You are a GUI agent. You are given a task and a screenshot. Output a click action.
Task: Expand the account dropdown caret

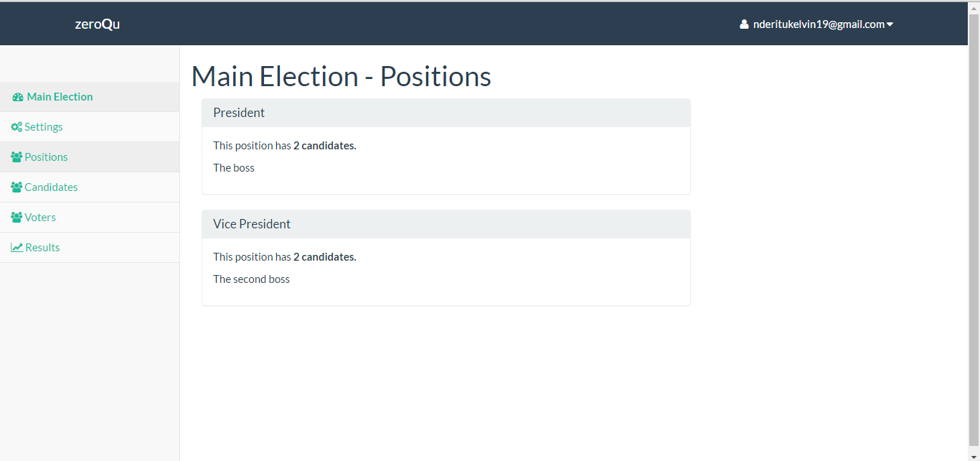point(890,25)
